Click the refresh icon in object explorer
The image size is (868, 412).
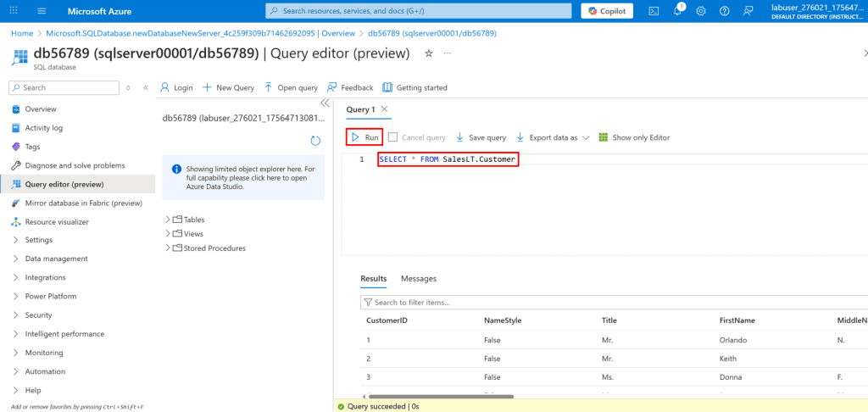tap(315, 140)
